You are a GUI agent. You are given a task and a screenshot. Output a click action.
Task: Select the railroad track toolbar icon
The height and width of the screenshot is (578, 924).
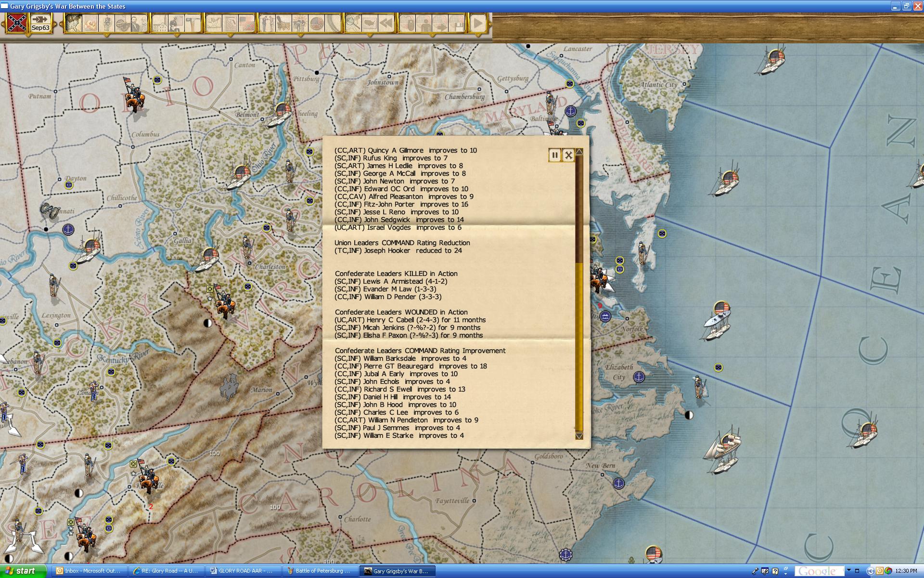pyautogui.click(x=333, y=23)
